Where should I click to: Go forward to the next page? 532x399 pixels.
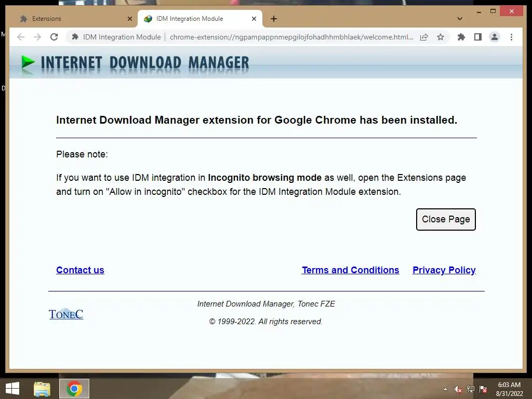(x=37, y=37)
